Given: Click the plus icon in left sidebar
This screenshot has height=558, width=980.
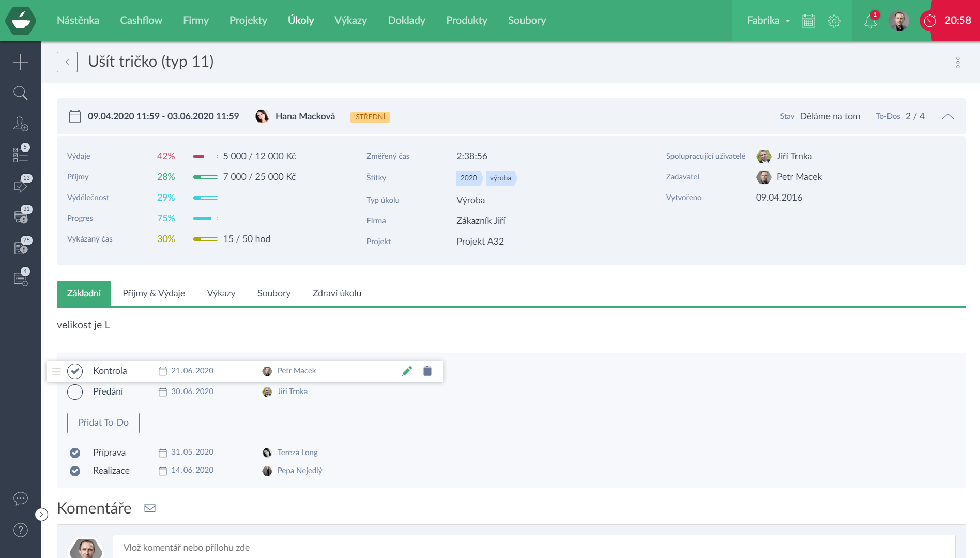Looking at the screenshot, I should point(21,62).
